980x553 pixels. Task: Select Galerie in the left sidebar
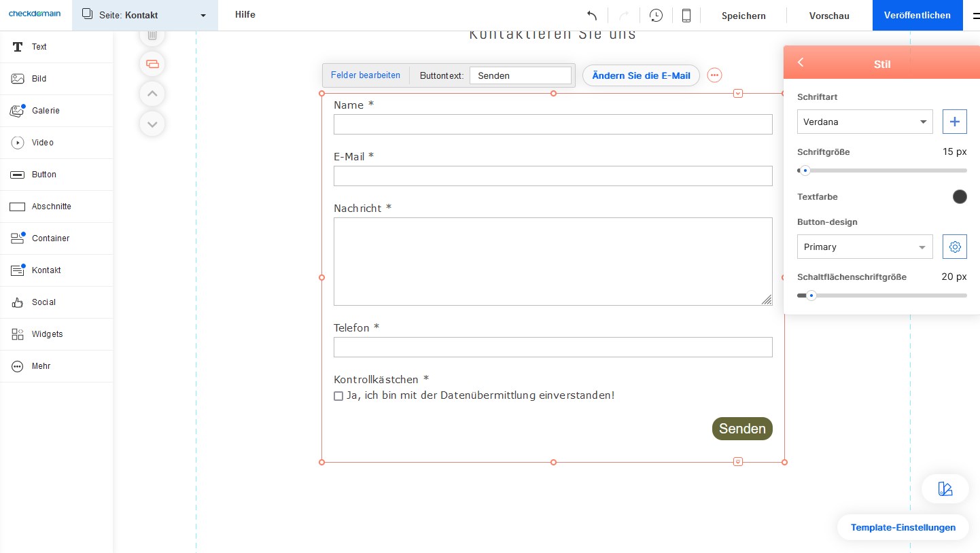(46, 111)
